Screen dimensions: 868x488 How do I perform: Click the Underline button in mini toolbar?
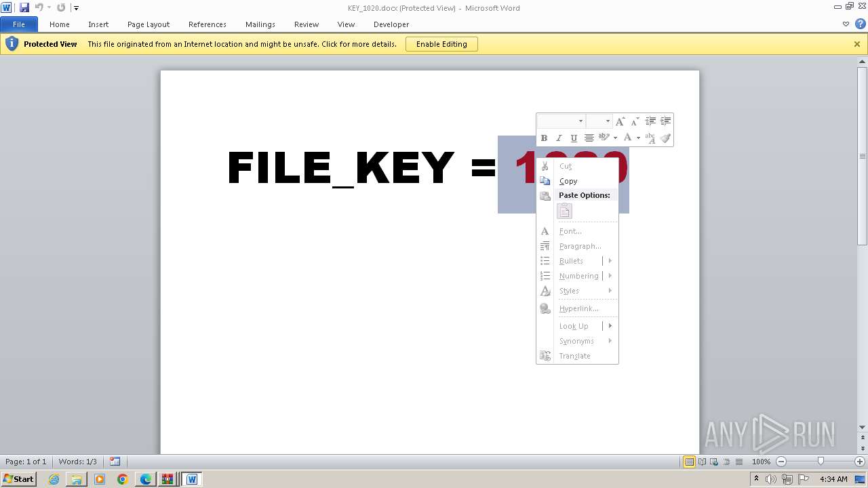[x=574, y=138]
